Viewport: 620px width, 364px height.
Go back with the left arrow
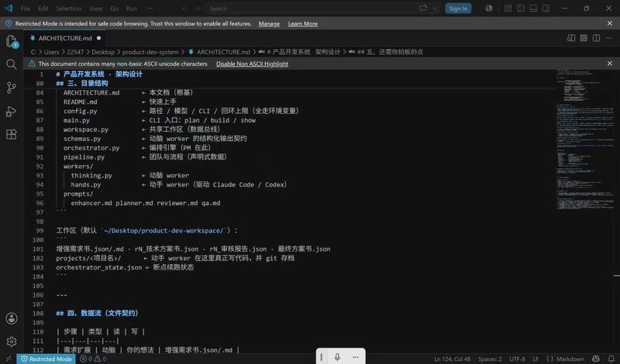click(184, 9)
